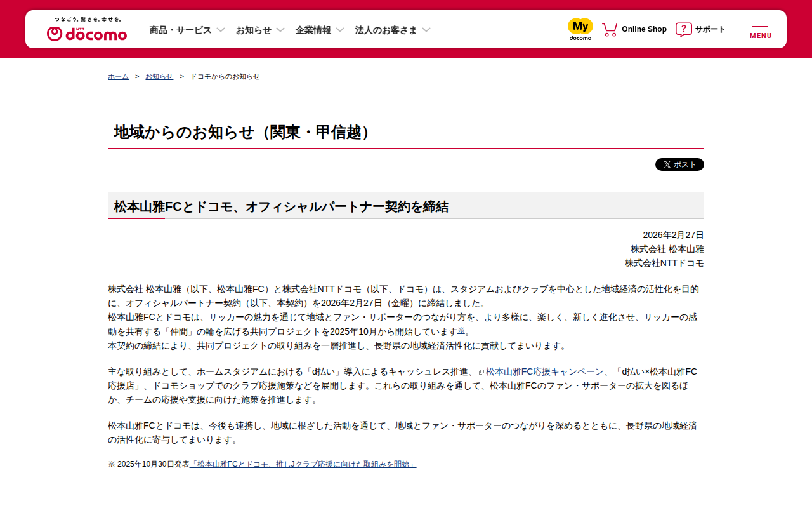Click the article title 松本山雅FCとドコモ heading
The height and width of the screenshot is (508, 812).
(x=281, y=206)
